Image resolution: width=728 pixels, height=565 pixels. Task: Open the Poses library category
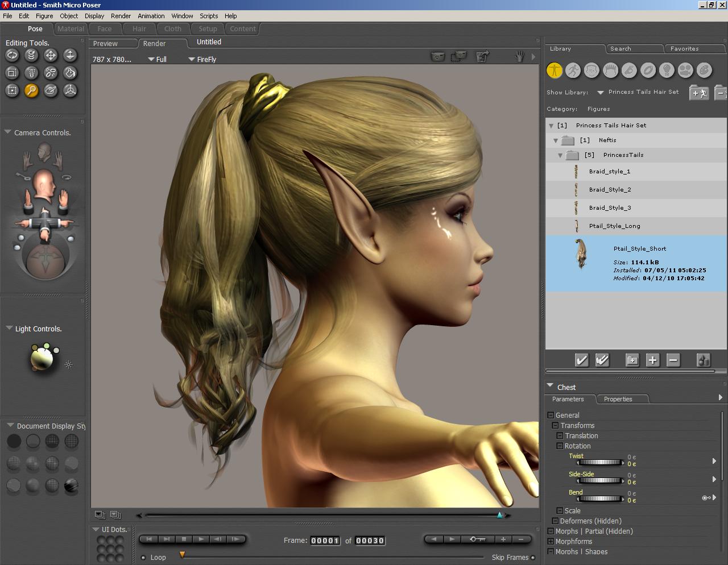click(573, 70)
